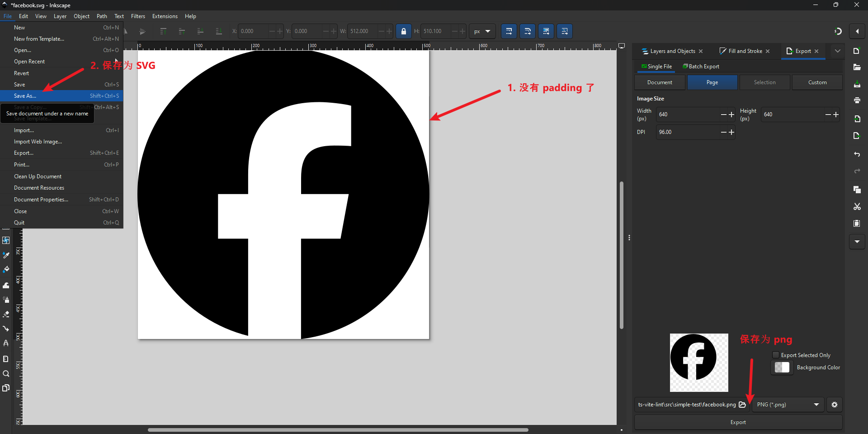868x434 pixels.
Task: Open the px units dropdown
Action: [482, 31]
